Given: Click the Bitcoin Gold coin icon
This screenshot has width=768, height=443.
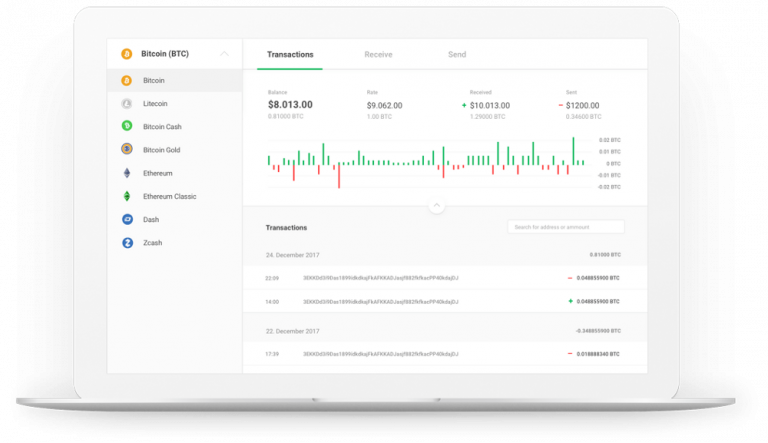Looking at the screenshot, I should click(x=127, y=149).
